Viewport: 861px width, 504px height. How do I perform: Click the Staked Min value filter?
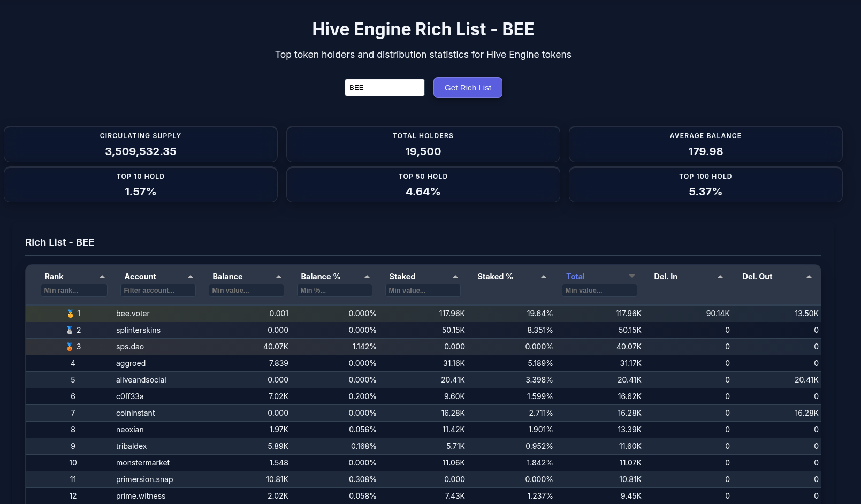click(423, 291)
